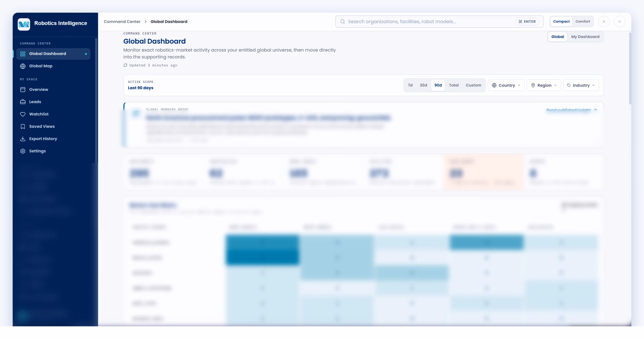Switch to My Dashboard tab
The image size is (644, 339).
click(x=585, y=37)
